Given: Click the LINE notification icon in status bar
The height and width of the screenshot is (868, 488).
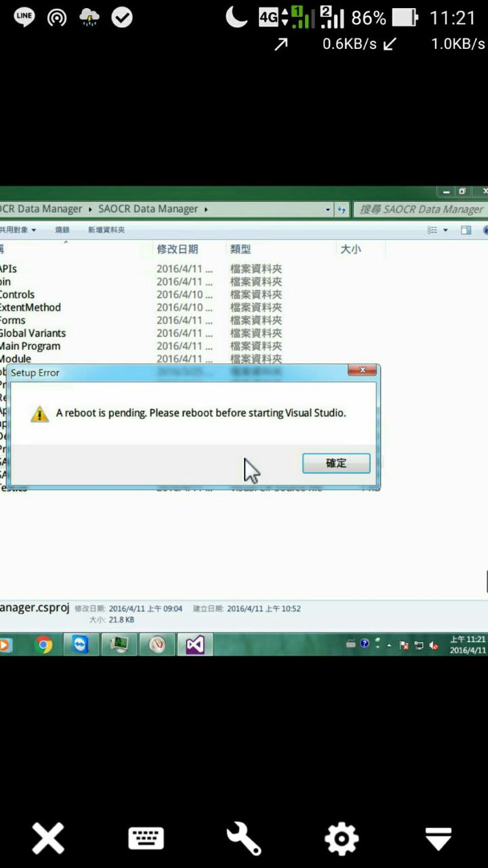Looking at the screenshot, I should tap(25, 18).
